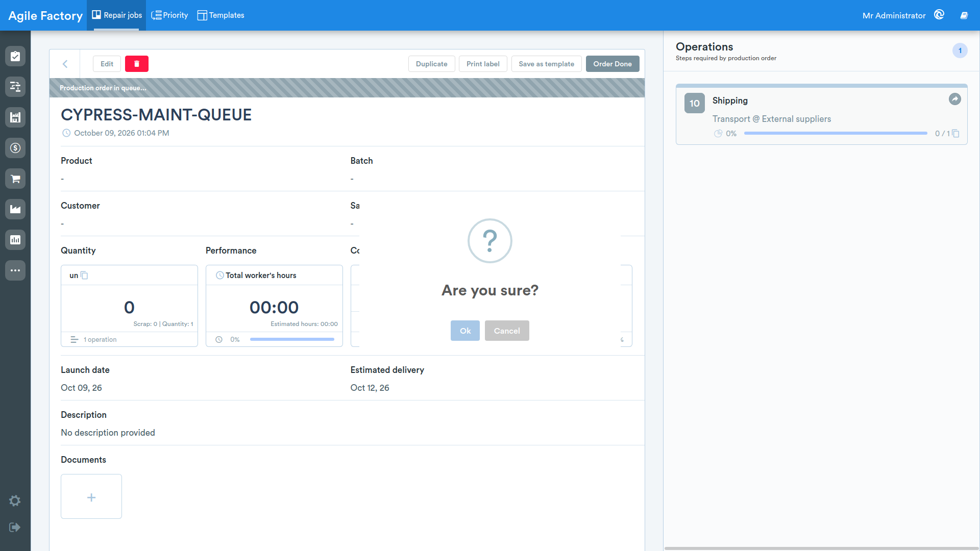Switch to the Templates tab
The height and width of the screenshot is (551, 980).
220,15
